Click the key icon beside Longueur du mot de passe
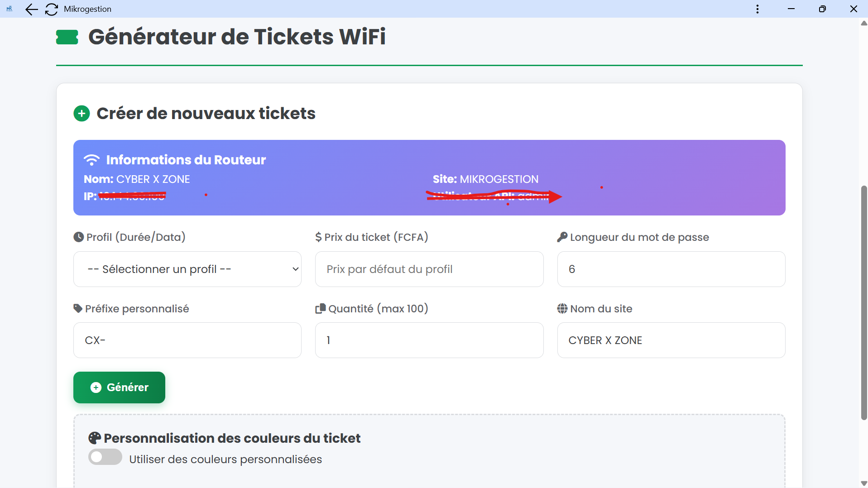Screen dimensions: 868x488 (x=562, y=237)
